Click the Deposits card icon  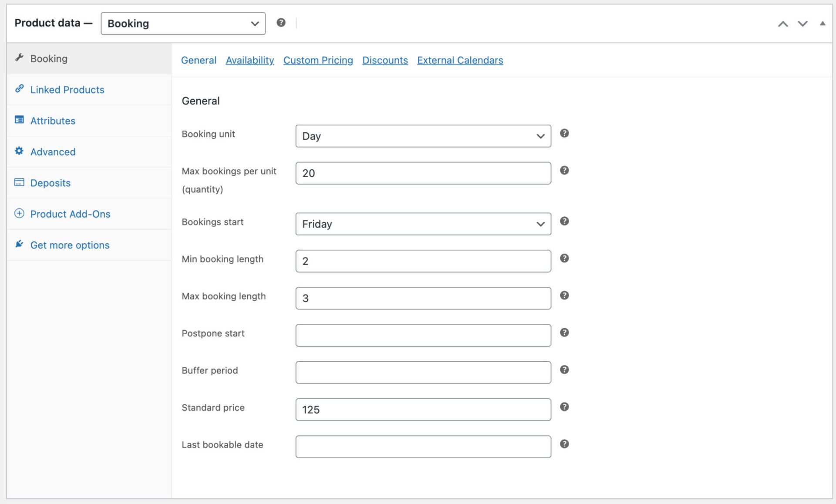pyautogui.click(x=19, y=182)
